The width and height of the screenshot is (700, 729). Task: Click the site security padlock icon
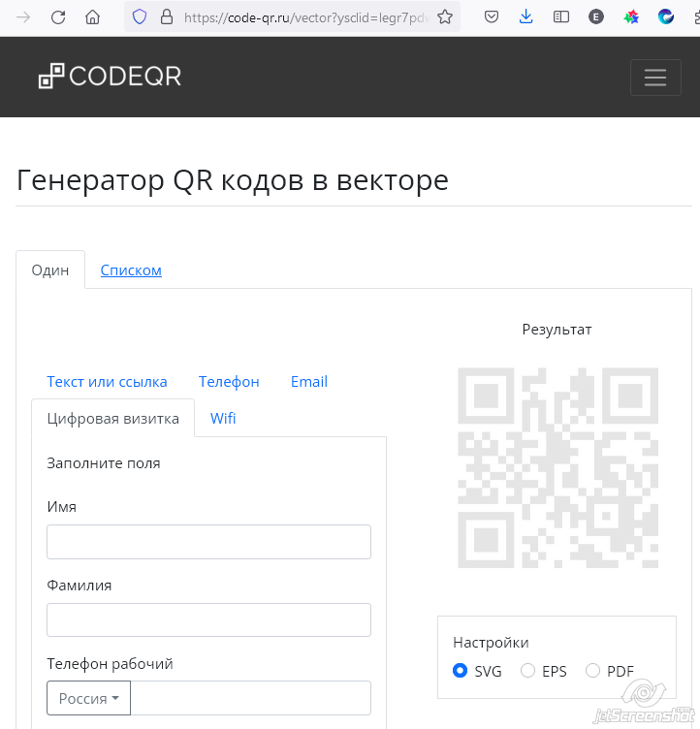(167, 17)
